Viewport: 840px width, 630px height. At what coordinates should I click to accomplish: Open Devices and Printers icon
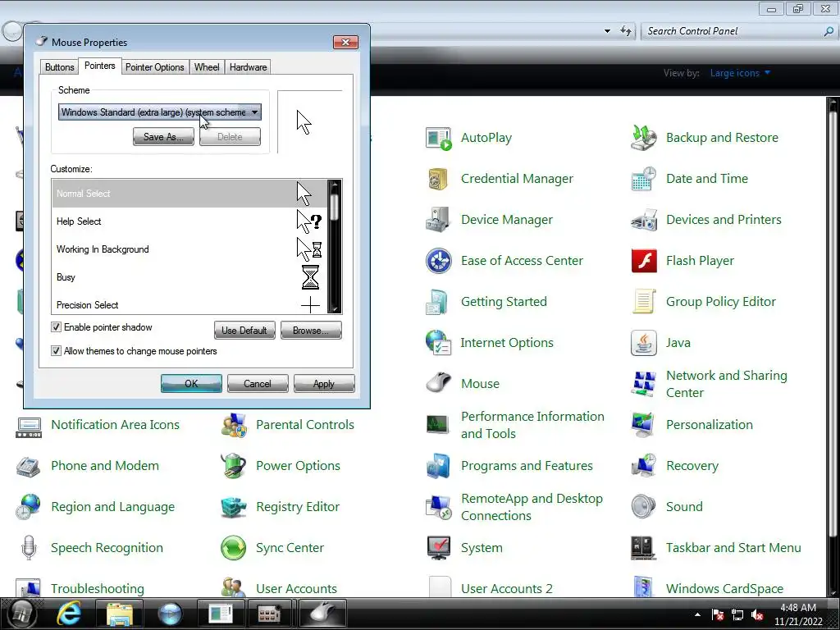click(643, 220)
